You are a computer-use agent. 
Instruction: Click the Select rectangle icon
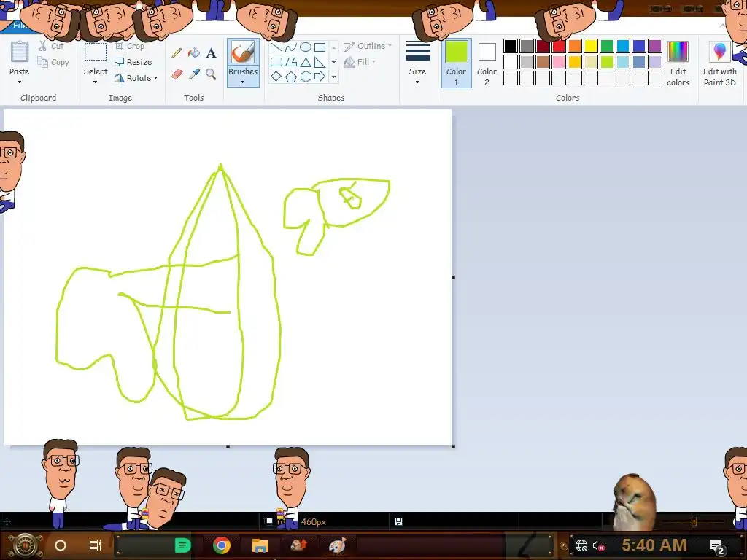click(x=96, y=52)
